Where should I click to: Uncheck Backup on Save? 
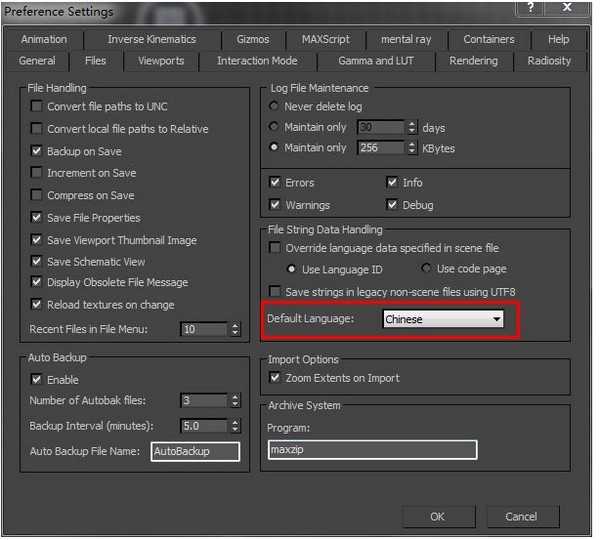click(x=36, y=151)
